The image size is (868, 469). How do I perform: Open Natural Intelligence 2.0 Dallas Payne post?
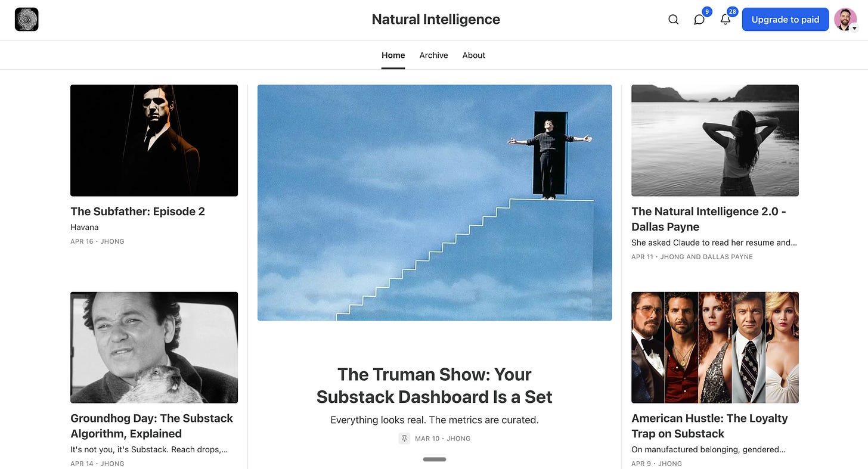click(x=709, y=219)
